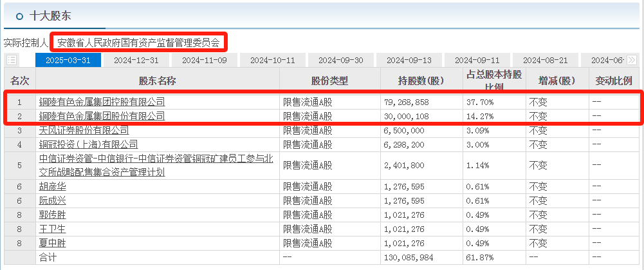Open shareholder 郭传胜 details
This screenshot has width=644, height=270.
52,215
